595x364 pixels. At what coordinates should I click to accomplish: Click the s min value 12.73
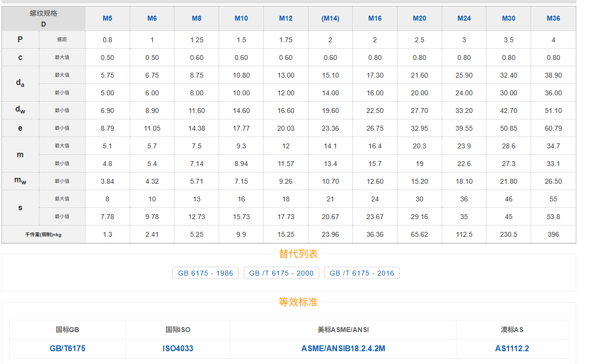click(197, 217)
